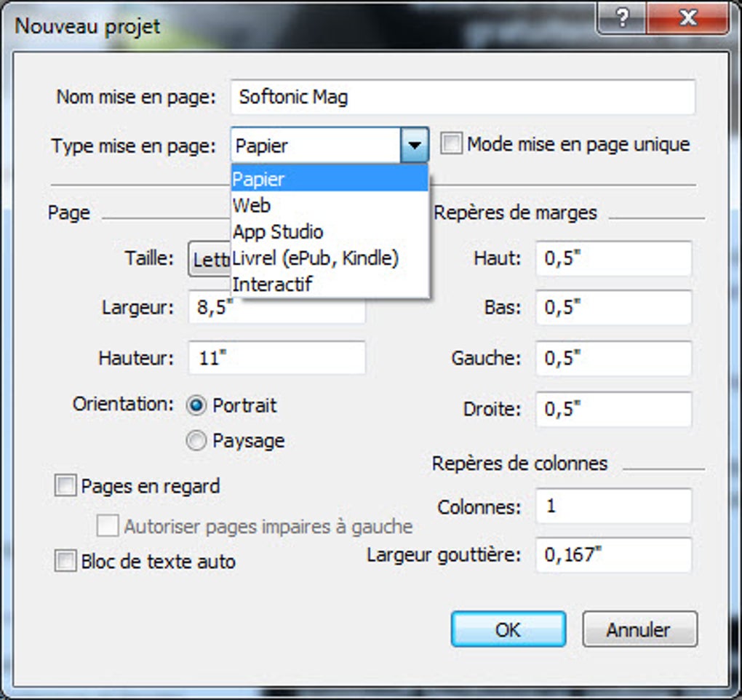Viewport: 742px width, 700px height.
Task: Click the "Largeur" width field
Action: [x=276, y=308]
